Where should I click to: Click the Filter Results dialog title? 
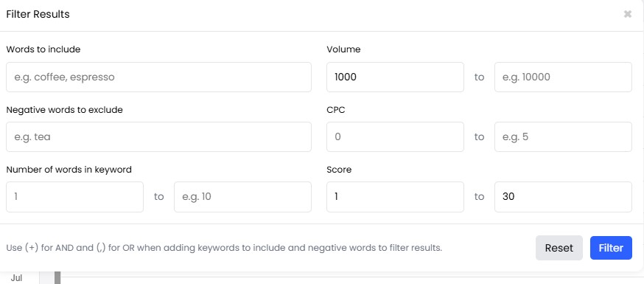click(38, 15)
